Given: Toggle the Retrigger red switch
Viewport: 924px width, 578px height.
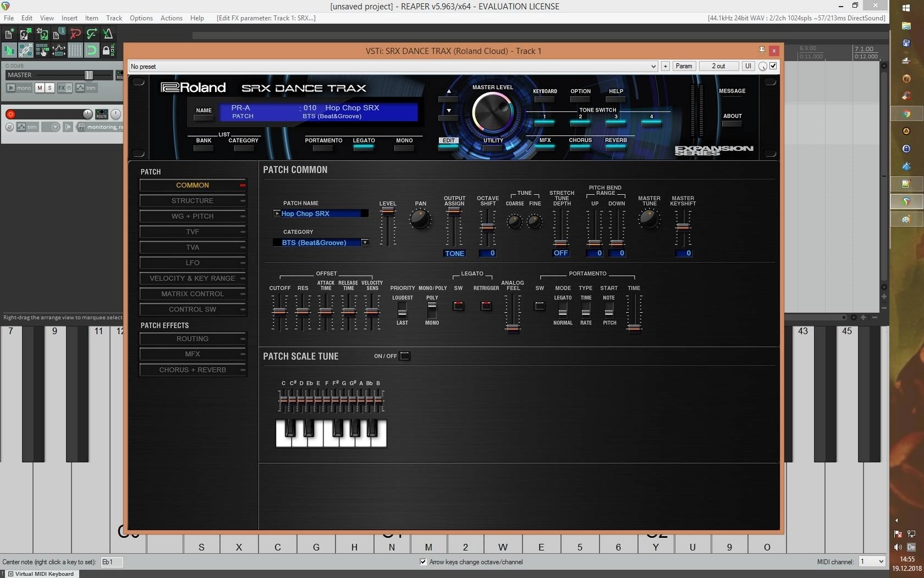Looking at the screenshot, I should 486,306.
